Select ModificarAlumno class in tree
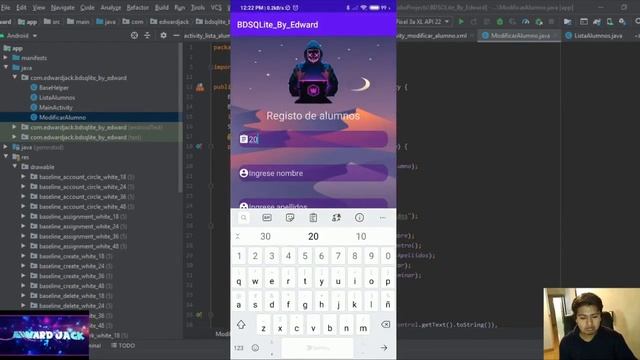This screenshot has width=640, height=360. click(62, 117)
